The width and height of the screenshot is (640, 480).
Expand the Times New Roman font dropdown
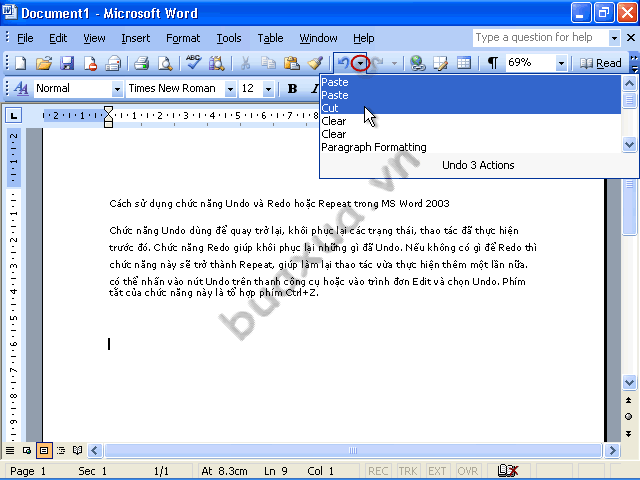[230, 89]
